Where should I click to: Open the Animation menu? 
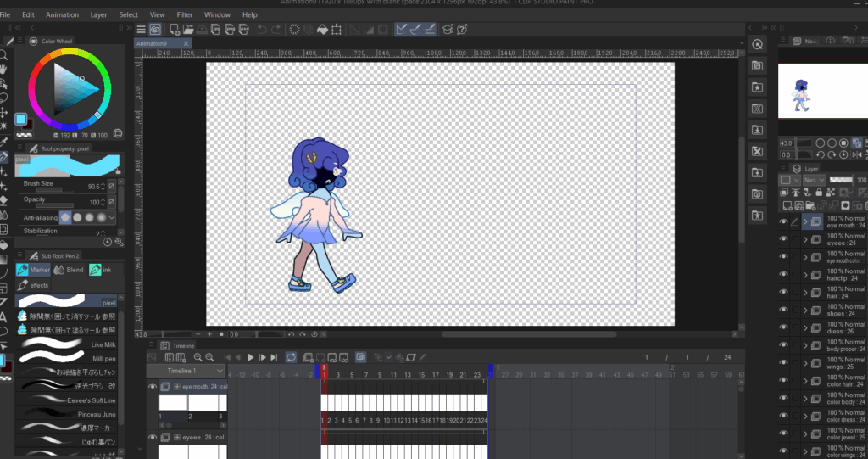click(62, 14)
